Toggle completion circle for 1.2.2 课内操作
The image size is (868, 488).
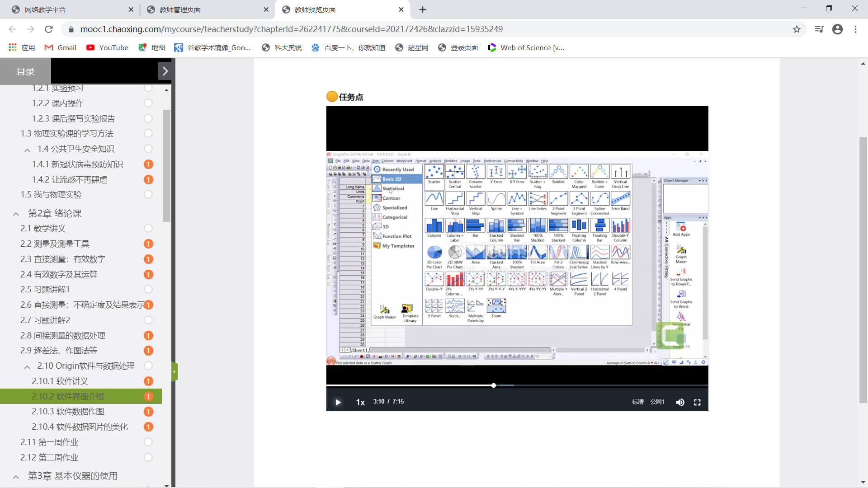point(148,103)
